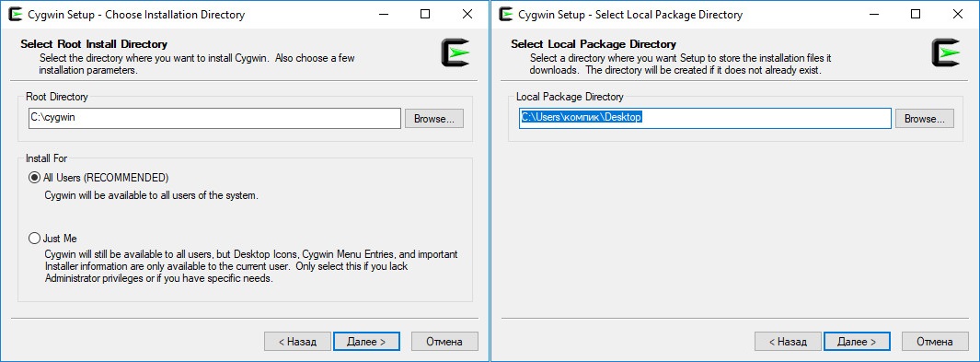Viewport: 980px width, 362px height.
Task: Click the Just Me description paragraph
Action: point(251,266)
